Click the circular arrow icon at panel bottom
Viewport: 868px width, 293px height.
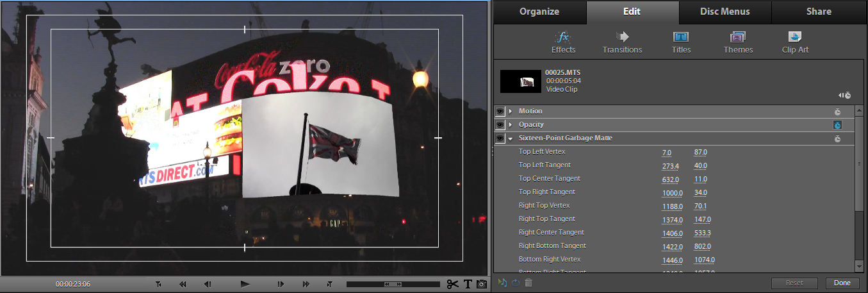(516, 282)
